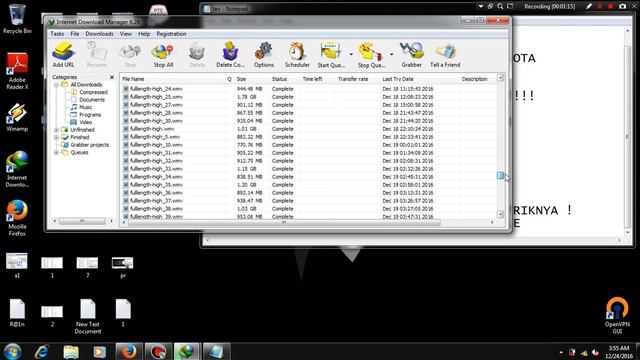The width and height of the screenshot is (640, 360).
Task: Select Mozilla Firefox desktop shortcut
Action: coord(17,218)
